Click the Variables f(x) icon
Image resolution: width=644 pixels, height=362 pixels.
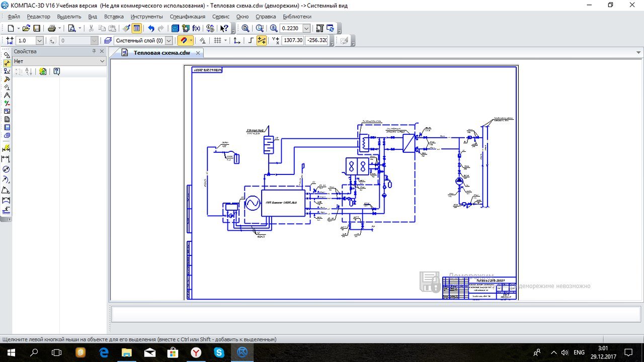pos(196,29)
